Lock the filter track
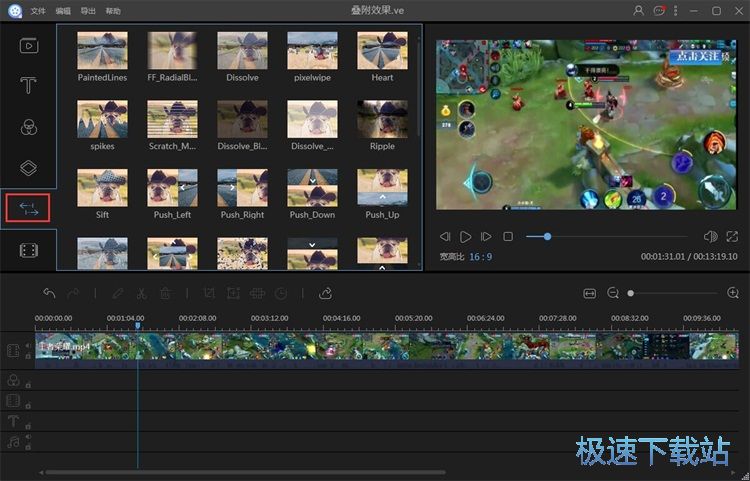Image resolution: width=750 pixels, height=481 pixels. point(28,385)
